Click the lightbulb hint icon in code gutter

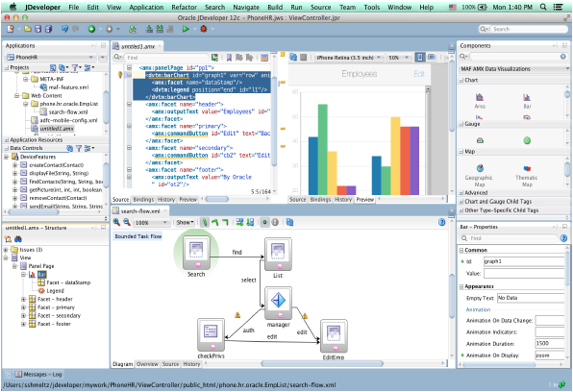tap(120, 75)
